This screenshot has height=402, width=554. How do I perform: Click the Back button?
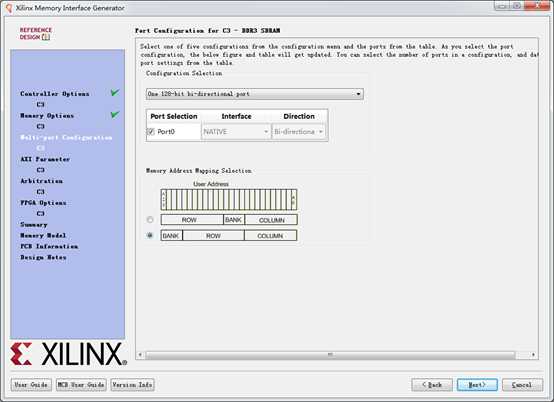click(x=432, y=385)
